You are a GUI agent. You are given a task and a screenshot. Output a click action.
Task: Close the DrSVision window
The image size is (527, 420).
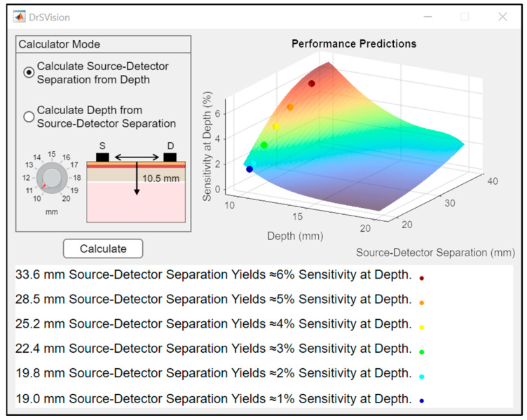[502, 17]
